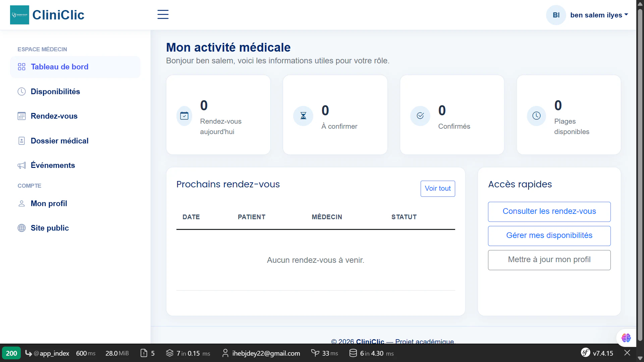
Task: Visit Site public from sidebar
Action: (x=75, y=228)
